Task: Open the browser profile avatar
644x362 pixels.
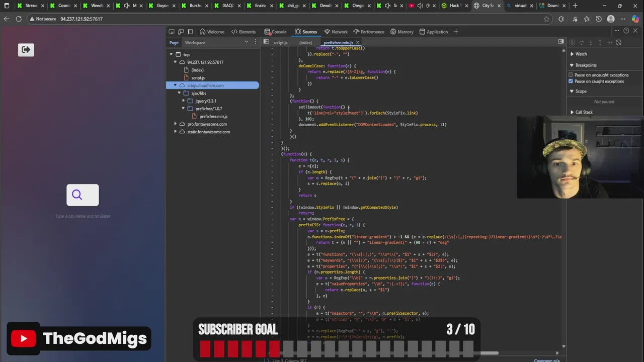Action: click(x=611, y=19)
